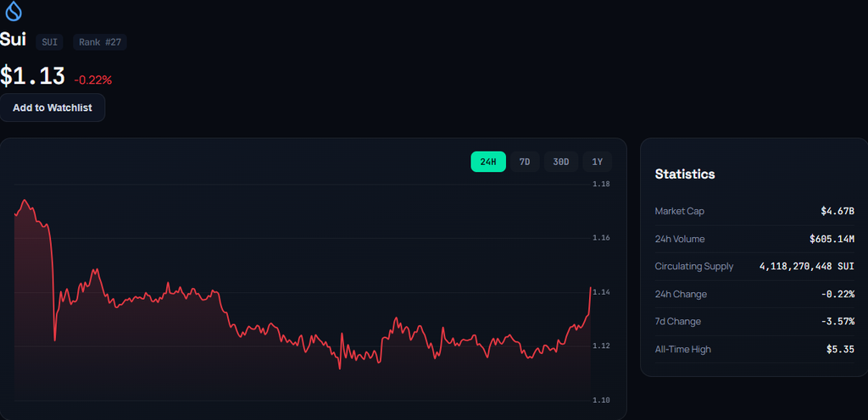
Task: Click the 1.10 y-axis label
Action: tap(601, 401)
